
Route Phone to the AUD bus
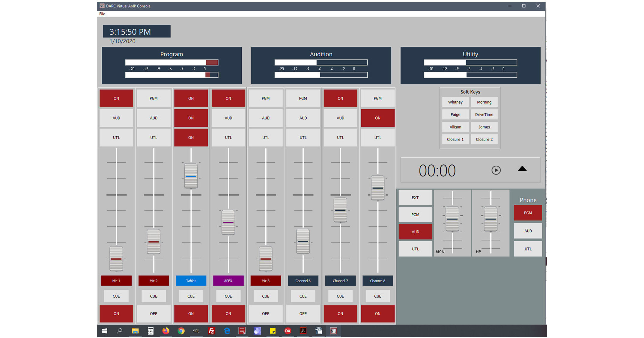(528, 231)
